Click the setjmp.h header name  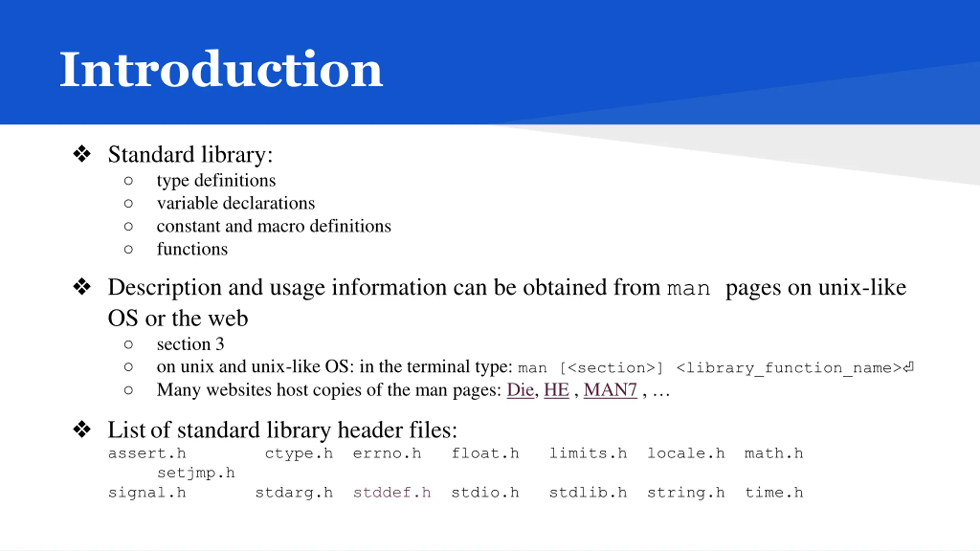point(196,473)
